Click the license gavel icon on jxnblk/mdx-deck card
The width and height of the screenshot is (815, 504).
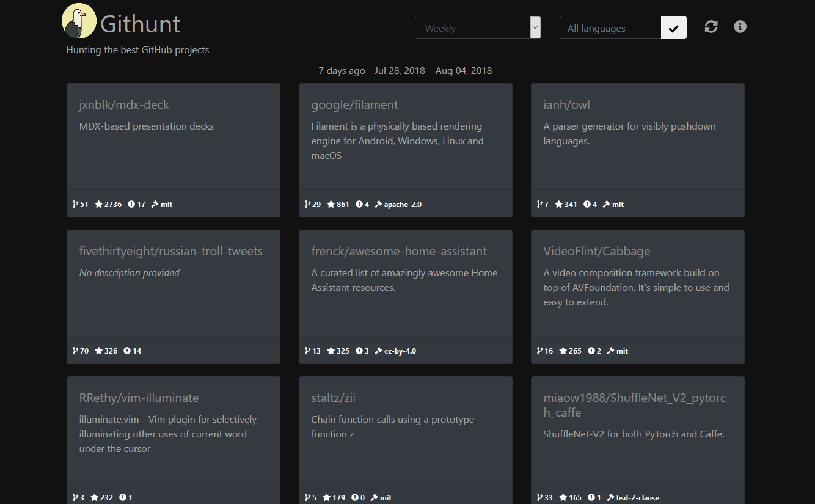(155, 205)
